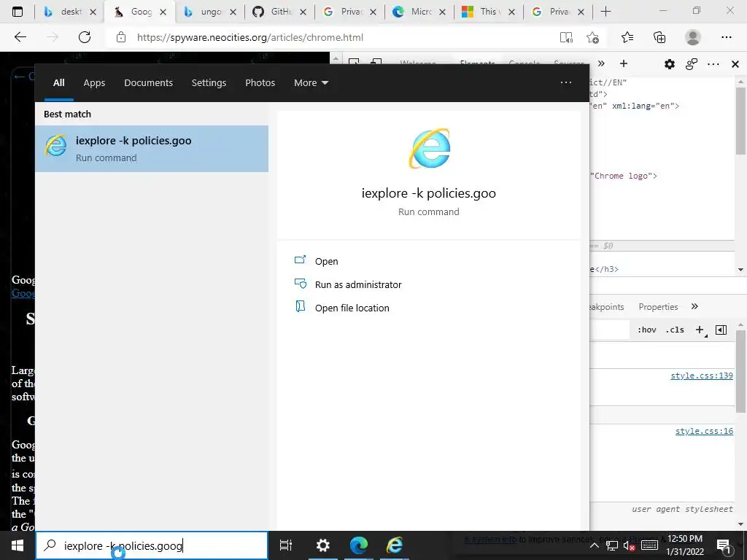
Task: View site information lock icon
Action: pyautogui.click(x=121, y=37)
